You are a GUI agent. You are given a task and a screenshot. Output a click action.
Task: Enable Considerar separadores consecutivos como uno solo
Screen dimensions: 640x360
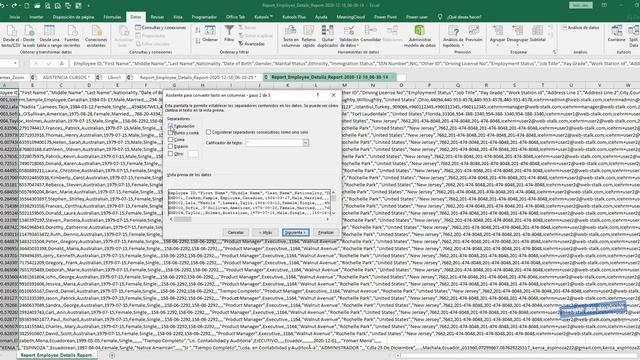click(209, 132)
